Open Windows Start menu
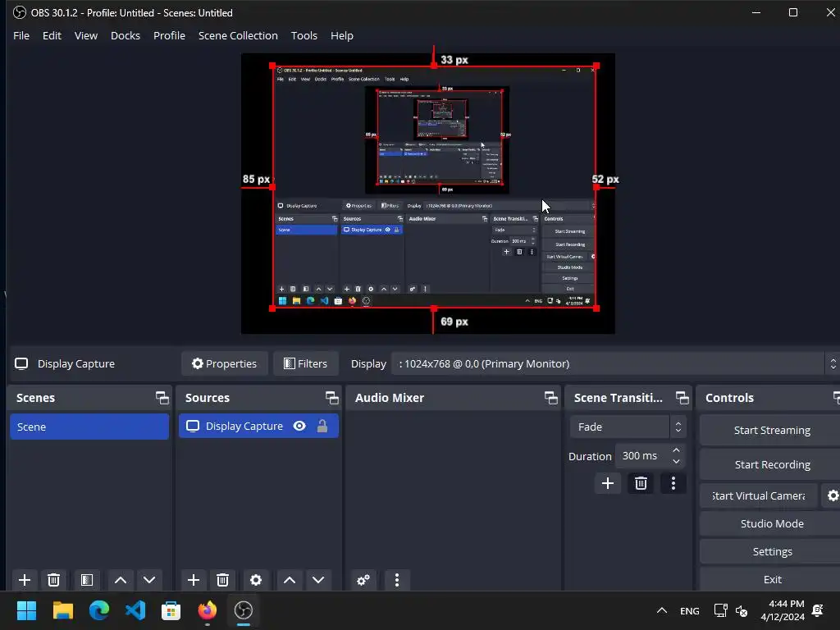 pyautogui.click(x=26, y=610)
